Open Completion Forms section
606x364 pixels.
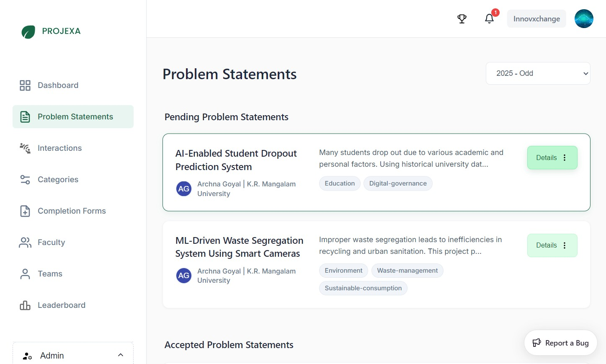pos(25,211)
